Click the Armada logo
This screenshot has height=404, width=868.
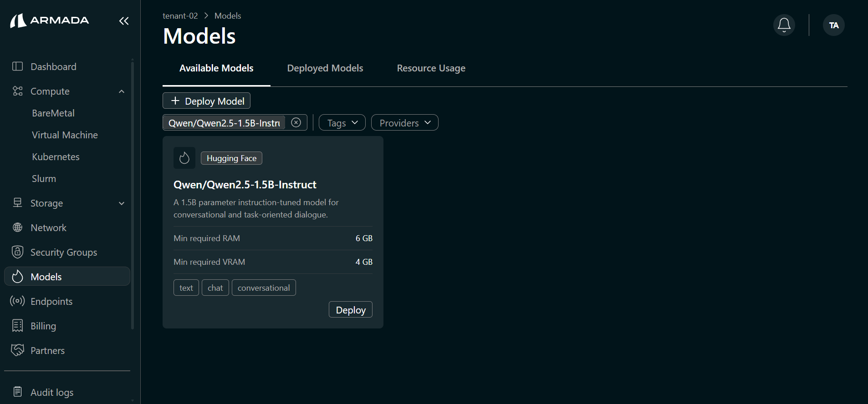(49, 20)
